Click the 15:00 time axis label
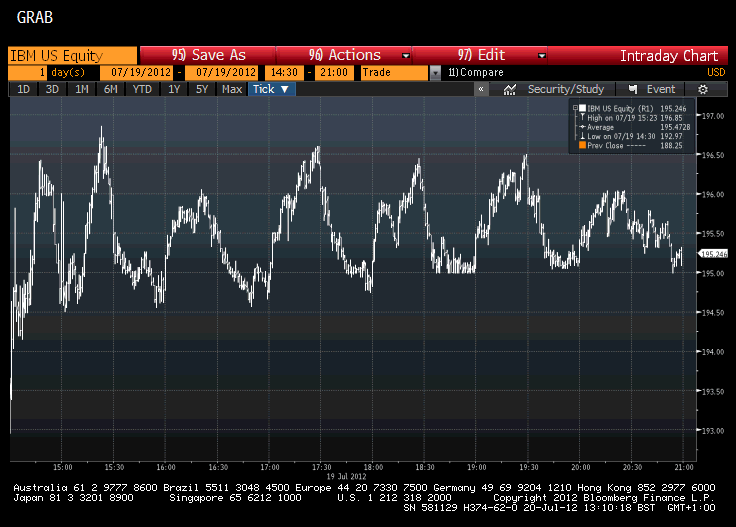736x527 pixels. pyautogui.click(x=62, y=467)
